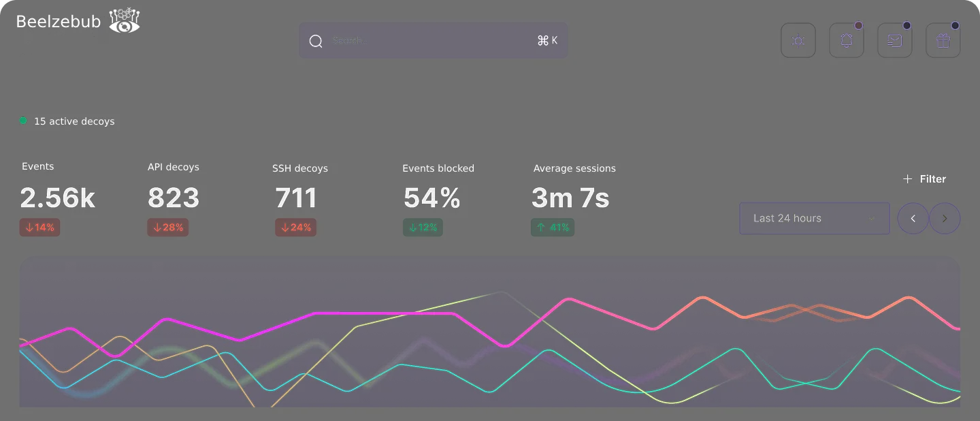Click the notification badge on the bell

(859, 26)
